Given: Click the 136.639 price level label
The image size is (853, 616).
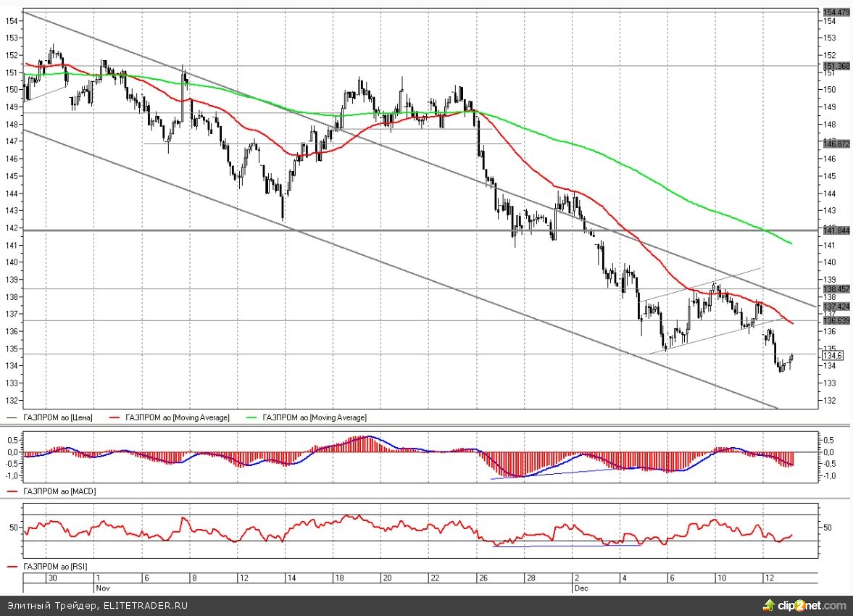Looking at the screenshot, I should point(836,320).
